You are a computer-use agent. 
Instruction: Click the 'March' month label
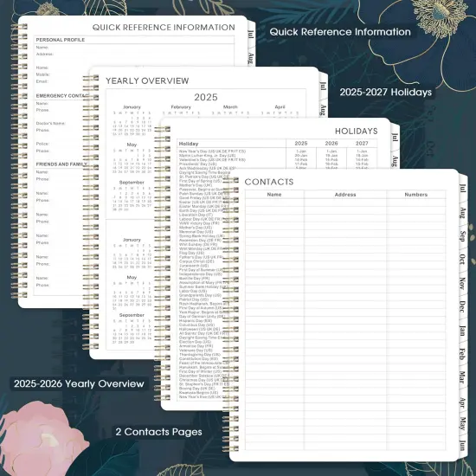click(x=230, y=106)
